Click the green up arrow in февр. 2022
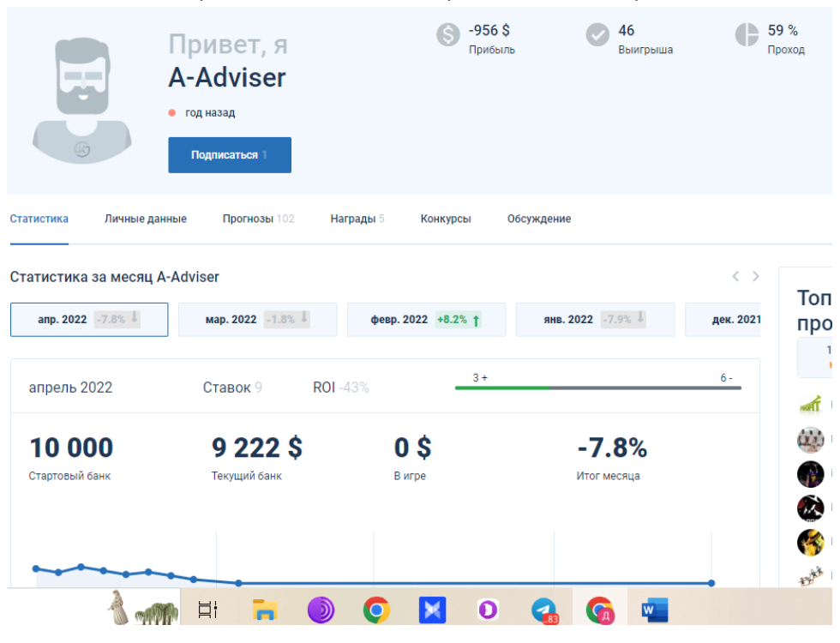The height and width of the screenshot is (643, 840). click(x=476, y=320)
